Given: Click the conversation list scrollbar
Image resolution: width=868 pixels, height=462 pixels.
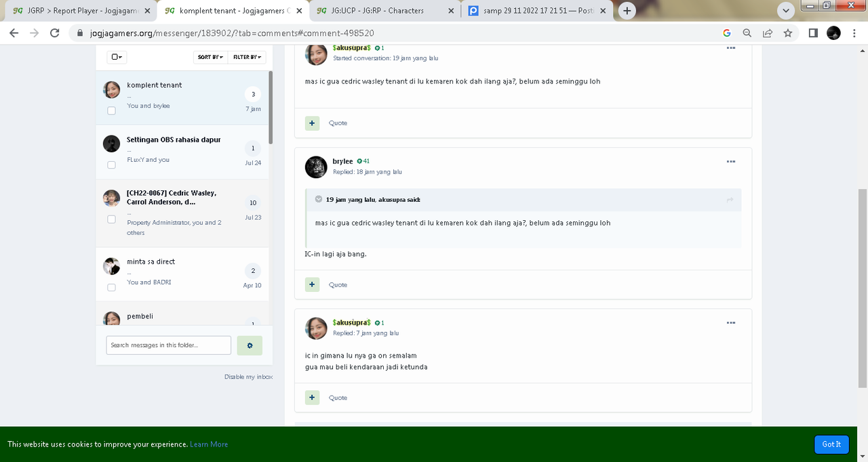Looking at the screenshot, I should (x=271, y=108).
